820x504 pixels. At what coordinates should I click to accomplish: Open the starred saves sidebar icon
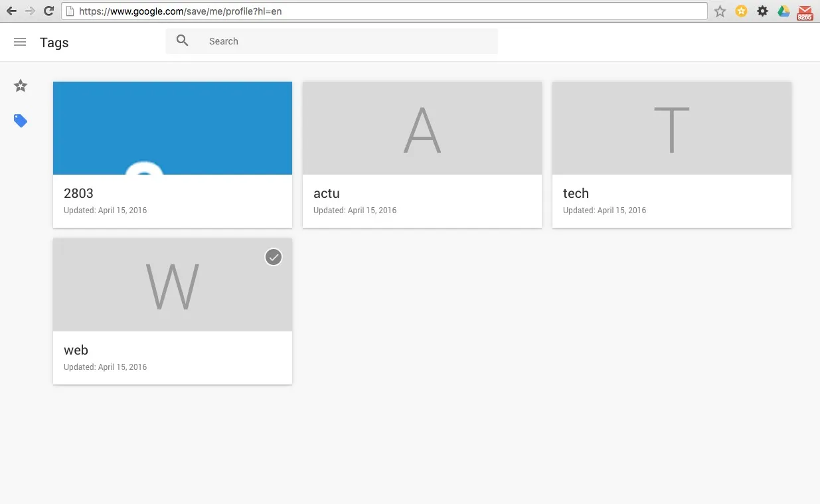pos(21,86)
